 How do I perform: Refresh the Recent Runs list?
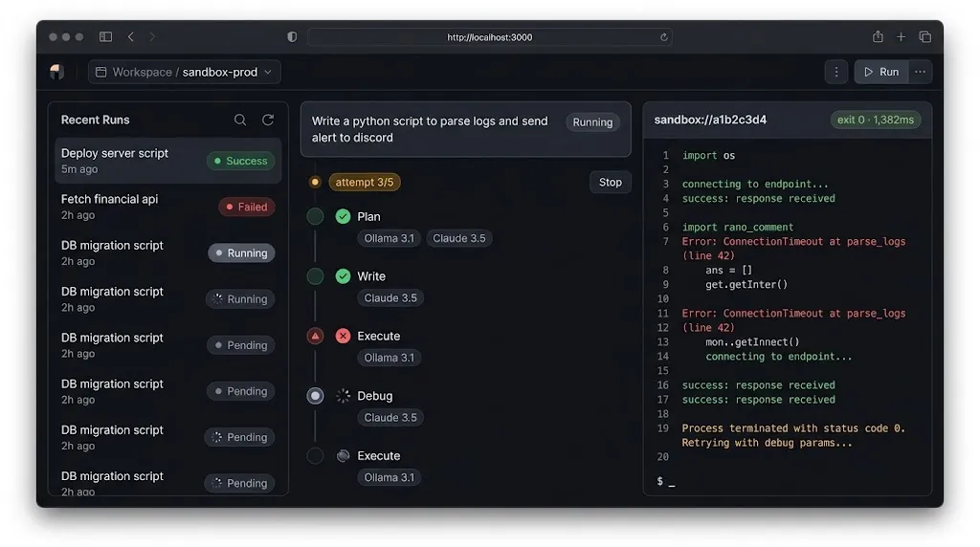tap(268, 120)
